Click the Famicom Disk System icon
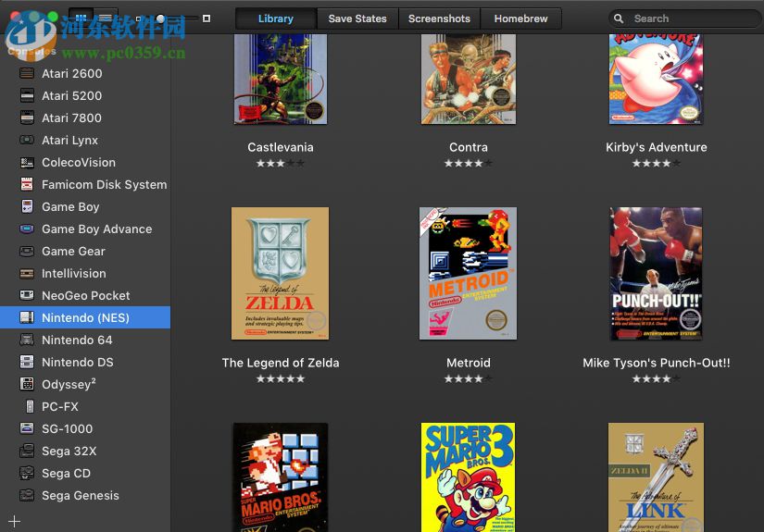 click(27, 184)
